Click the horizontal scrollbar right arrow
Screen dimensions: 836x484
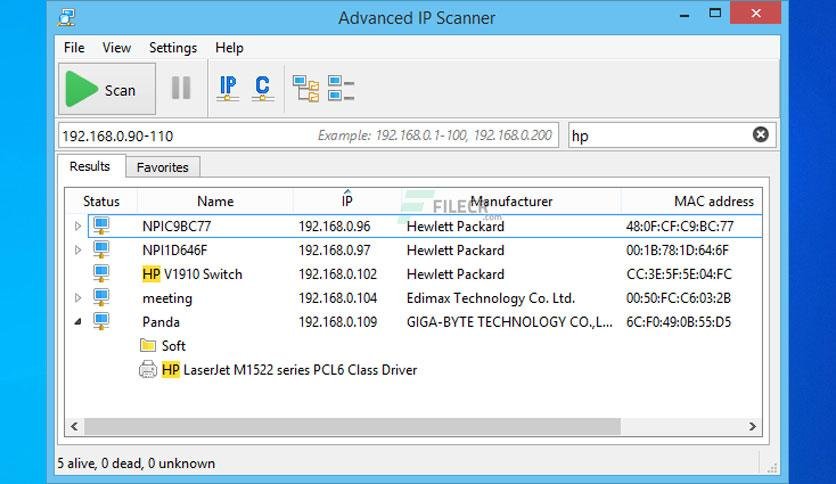tap(752, 426)
